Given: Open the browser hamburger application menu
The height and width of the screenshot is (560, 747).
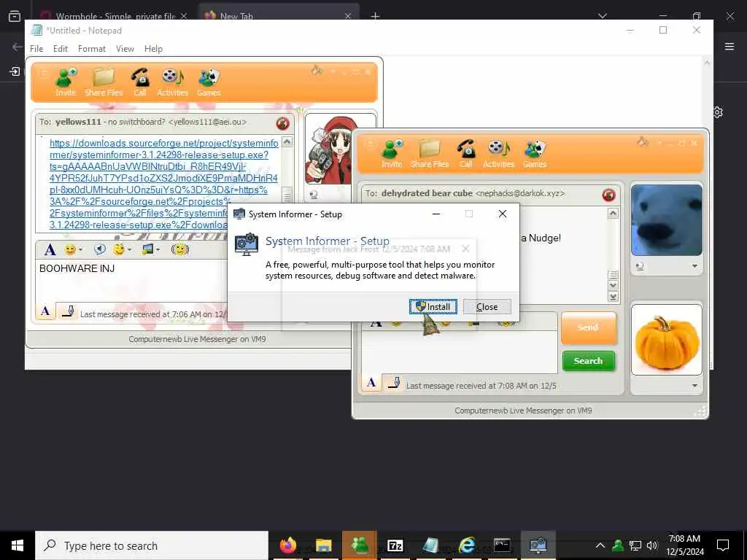Looking at the screenshot, I should [x=729, y=46].
